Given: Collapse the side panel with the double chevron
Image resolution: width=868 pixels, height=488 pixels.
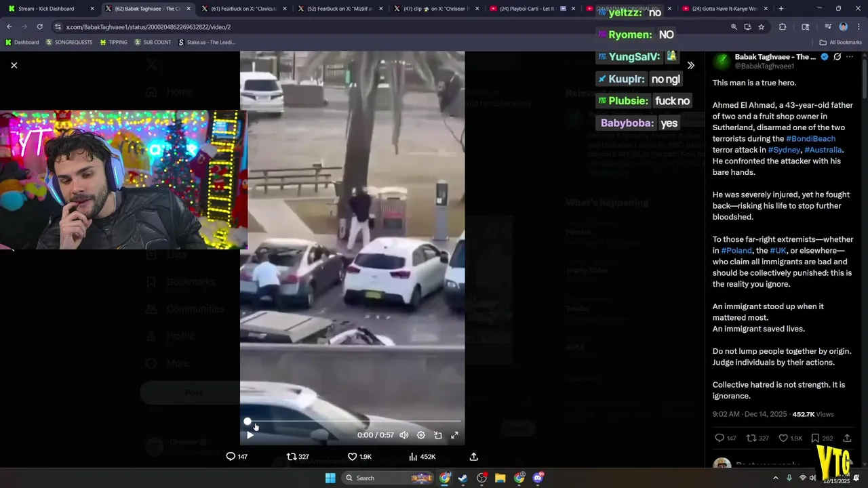Looking at the screenshot, I should [x=690, y=65].
